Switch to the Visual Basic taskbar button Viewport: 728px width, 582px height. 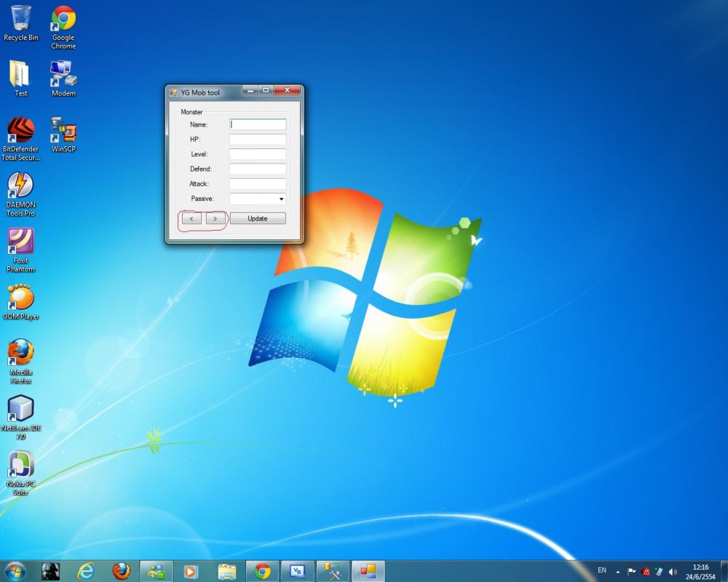coord(298,571)
